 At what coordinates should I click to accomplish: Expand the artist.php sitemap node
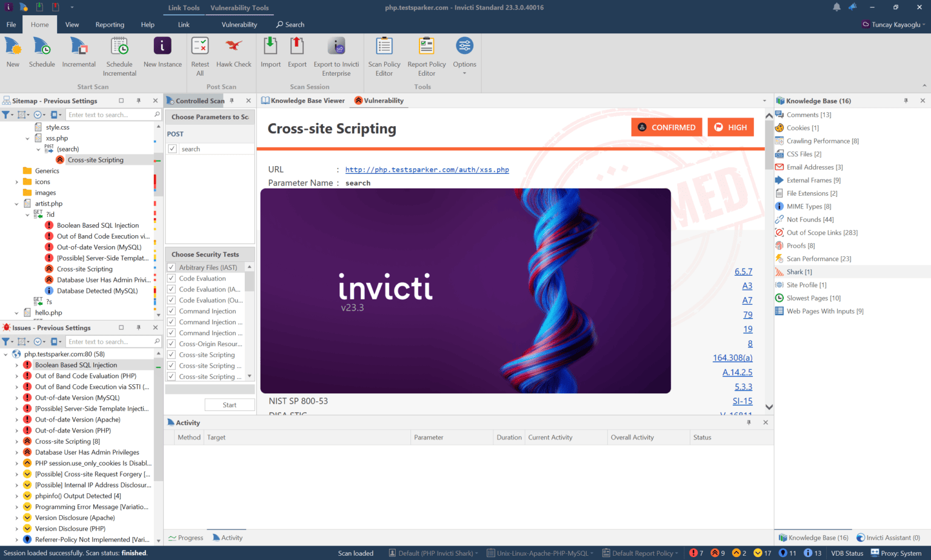coord(16,203)
